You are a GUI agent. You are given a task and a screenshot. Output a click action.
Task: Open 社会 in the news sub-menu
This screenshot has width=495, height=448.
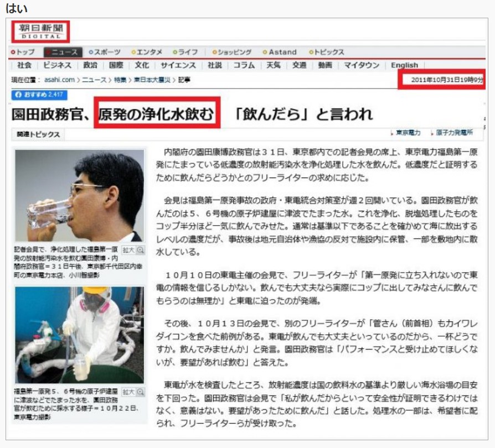(25, 65)
